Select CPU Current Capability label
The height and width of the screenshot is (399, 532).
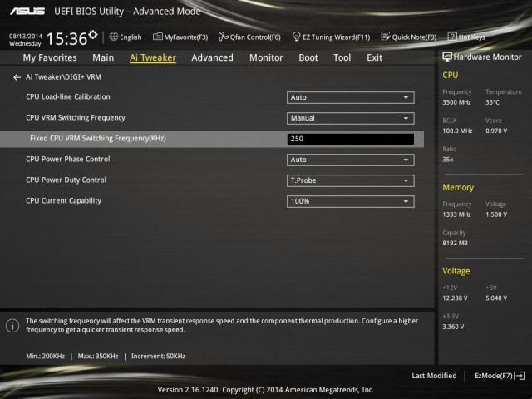click(x=63, y=200)
